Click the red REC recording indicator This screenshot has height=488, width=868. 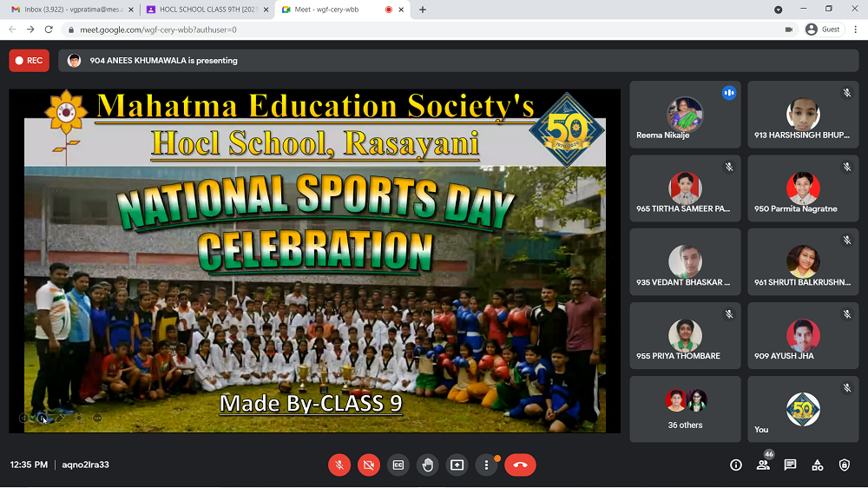click(29, 61)
